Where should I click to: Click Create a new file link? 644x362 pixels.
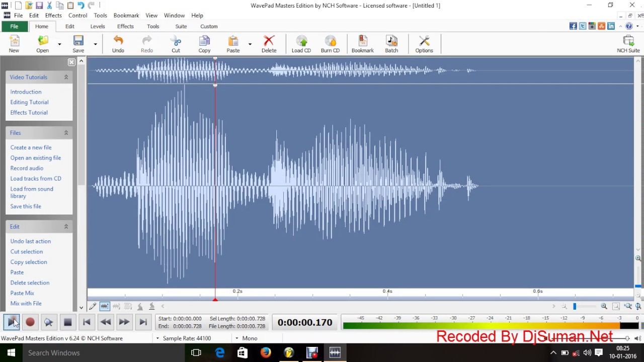coord(31,148)
